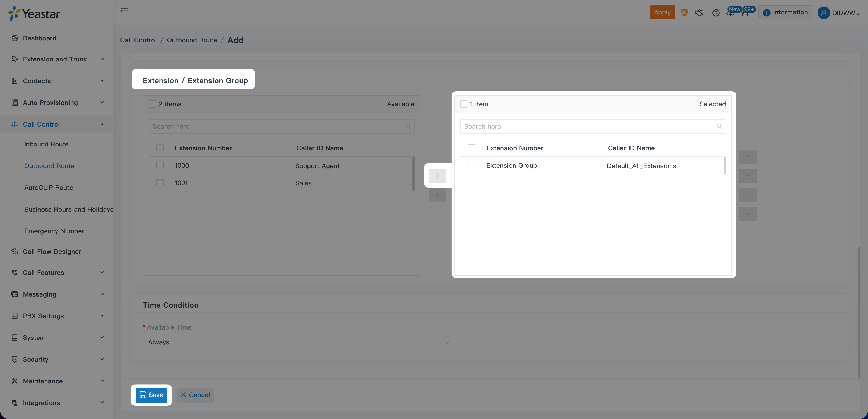Screen dimensions: 868x419
Task: Click the Selected list search field
Action: pyautogui.click(x=588, y=126)
